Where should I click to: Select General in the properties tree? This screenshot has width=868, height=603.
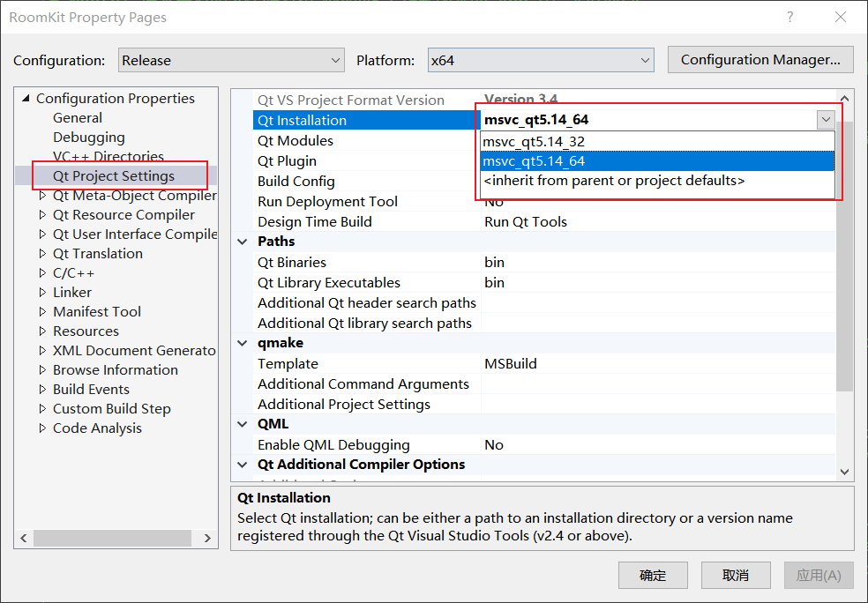click(78, 118)
